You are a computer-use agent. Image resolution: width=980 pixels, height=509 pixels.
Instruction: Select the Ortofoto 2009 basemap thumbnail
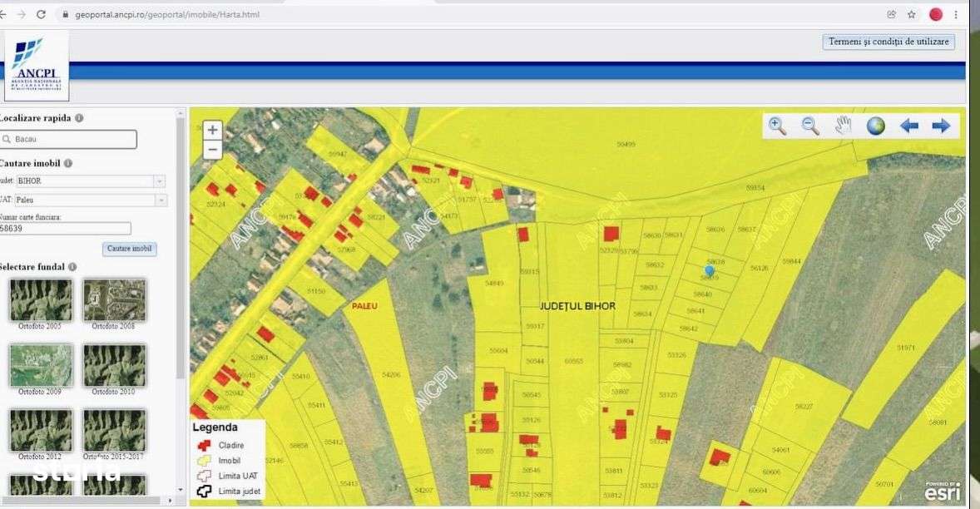click(40, 366)
